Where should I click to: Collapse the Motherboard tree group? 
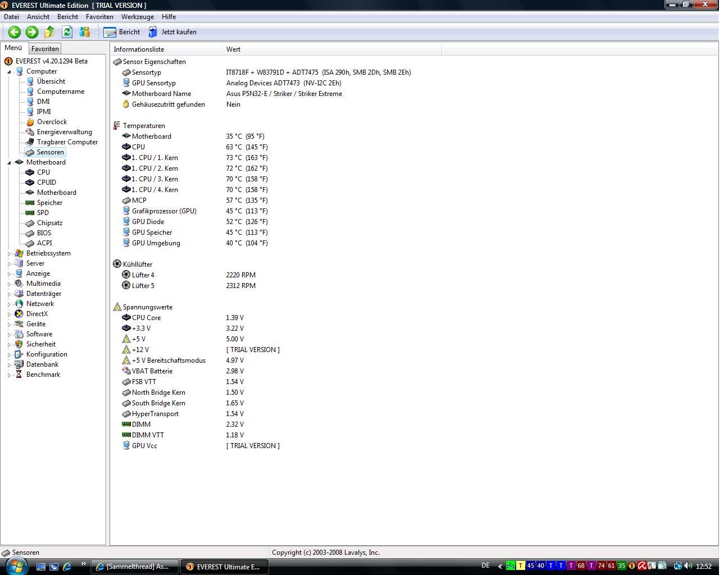pos(9,163)
